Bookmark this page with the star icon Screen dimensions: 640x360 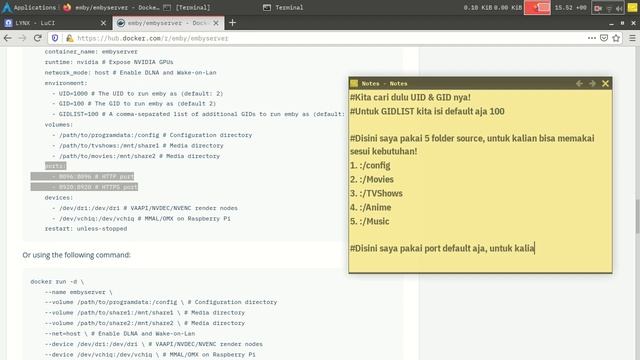click(x=616, y=38)
